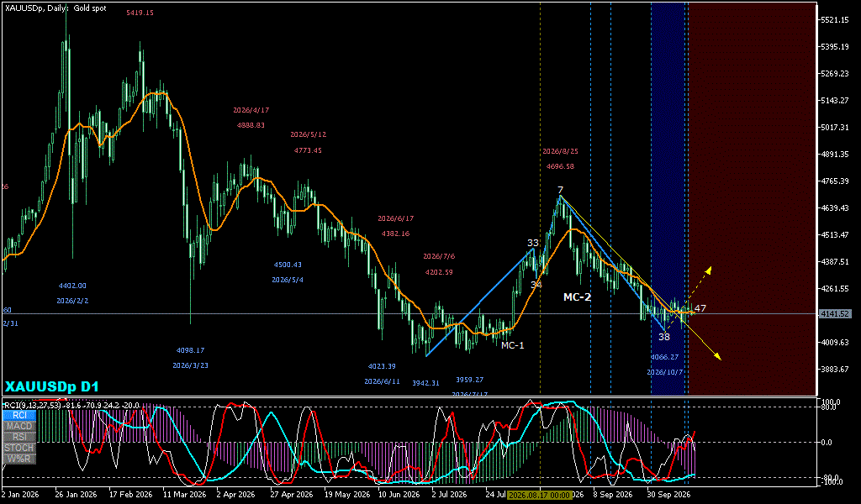
Task: Select the MC-2 chart label
Action: [x=577, y=297]
